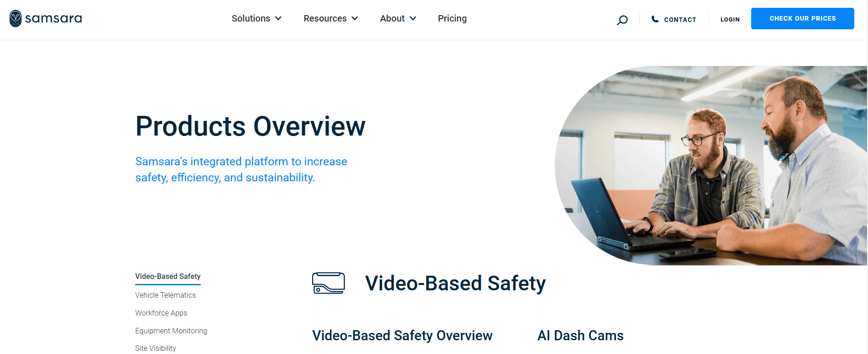
Task: Expand the Solutions dropdown chevron
Action: [x=278, y=18]
